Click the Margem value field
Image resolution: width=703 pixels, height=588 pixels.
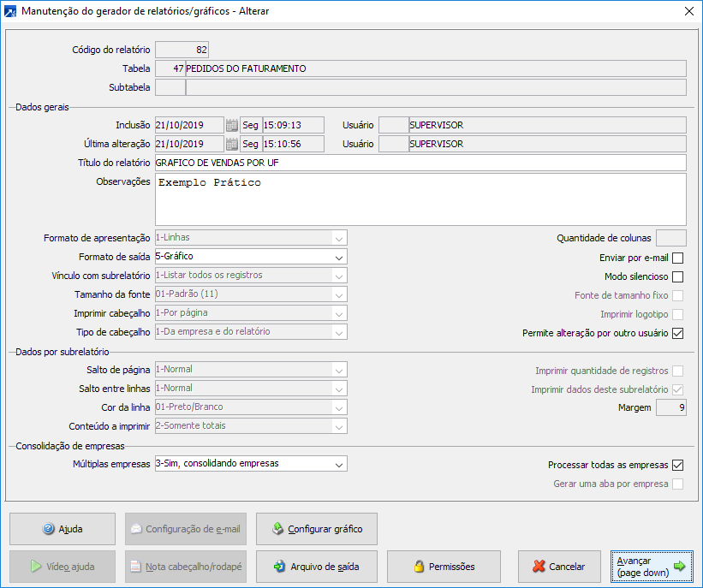pos(670,408)
